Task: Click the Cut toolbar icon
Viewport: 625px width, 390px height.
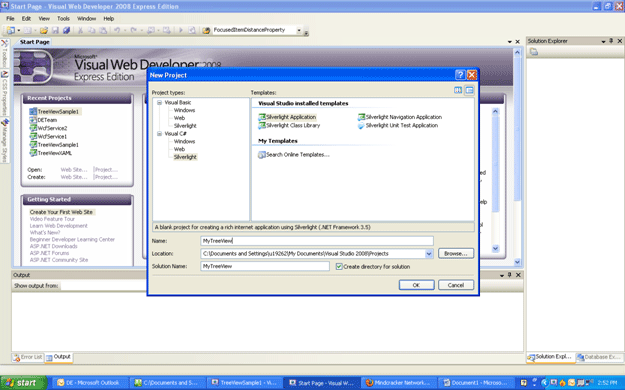Action: (80, 30)
